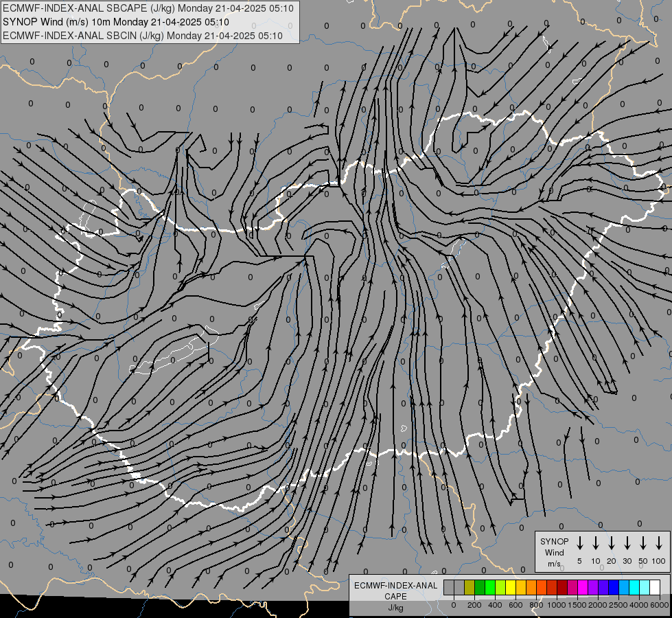Click the '2000' CAPE scale tick label

tap(598, 605)
